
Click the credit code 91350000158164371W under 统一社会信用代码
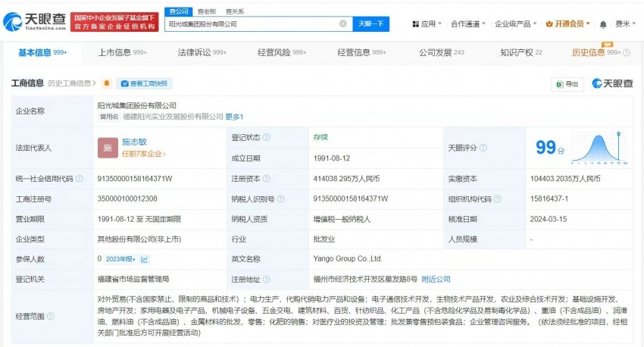(x=135, y=179)
